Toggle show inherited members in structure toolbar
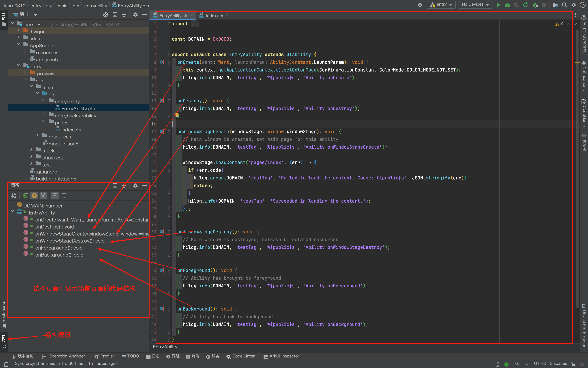Image resolution: width=588 pixels, height=368 pixels. tap(25, 195)
